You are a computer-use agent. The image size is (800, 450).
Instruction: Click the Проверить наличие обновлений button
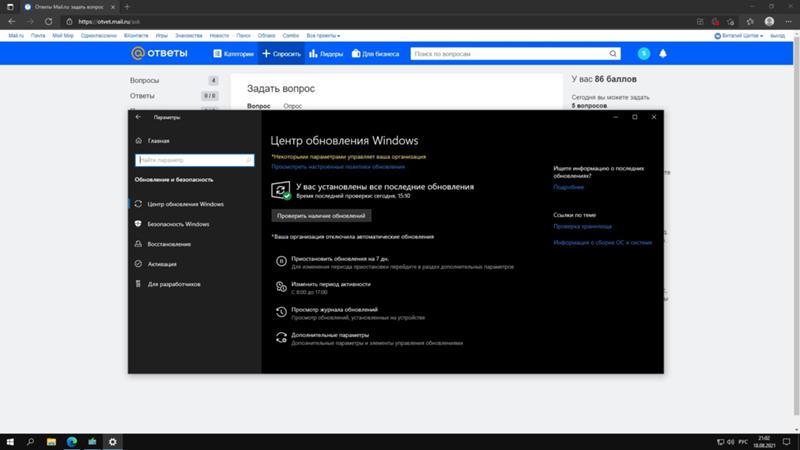[321, 216]
